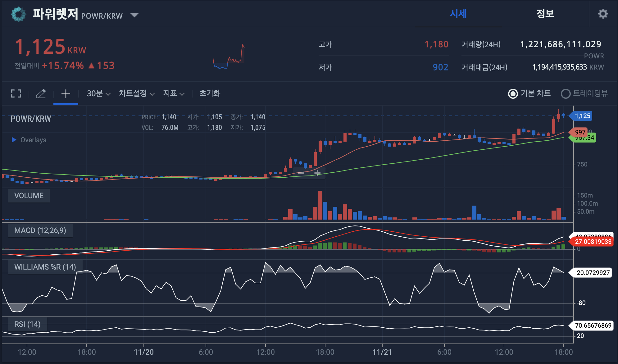Click 초기화 reset button
The width and height of the screenshot is (618, 364).
tap(210, 93)
